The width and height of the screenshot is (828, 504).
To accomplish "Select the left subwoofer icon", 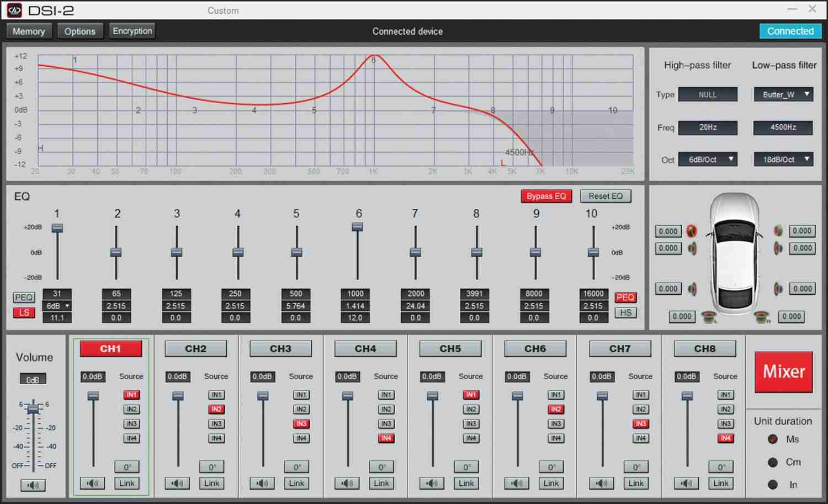I will pos(709,317).
